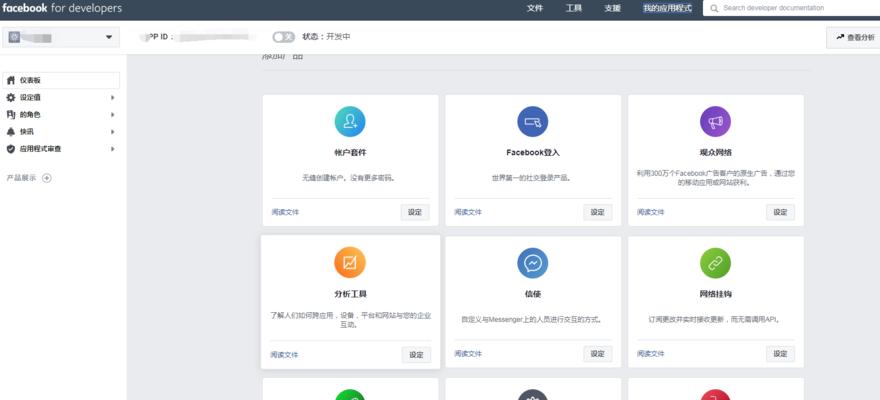The width and height of the screenshot is (880, 400).
Task: Click the 应用程式审查 shield icon
Action: [x=11, y=149]
